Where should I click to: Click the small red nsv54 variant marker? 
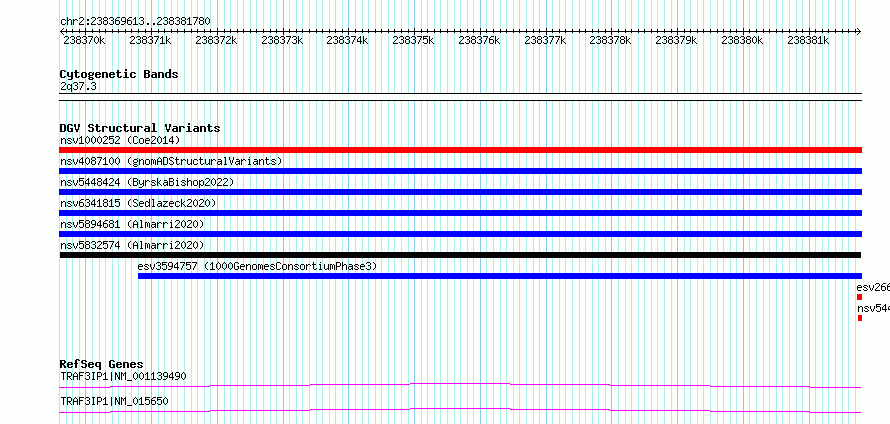(x=859, y=318)
